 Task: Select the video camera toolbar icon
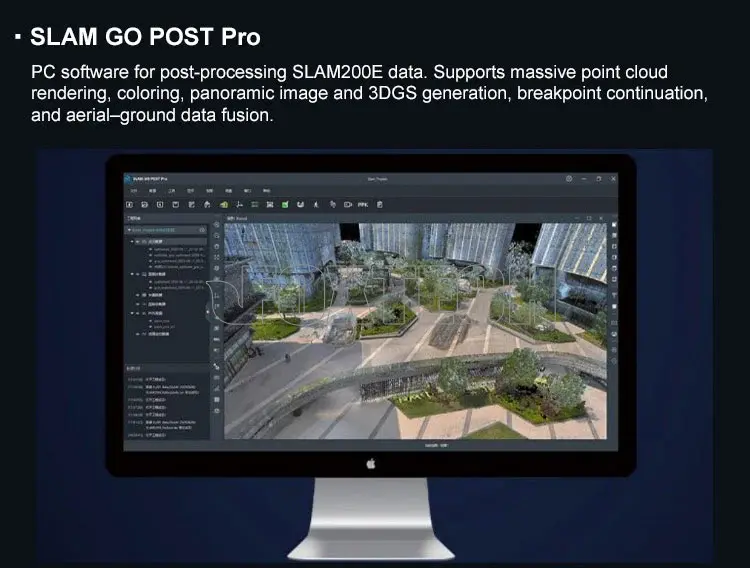click(347, 205)
